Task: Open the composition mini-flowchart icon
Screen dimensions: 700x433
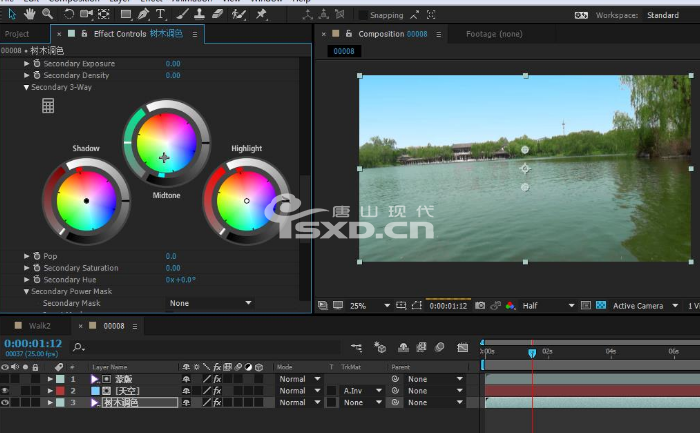Action: 356,347
